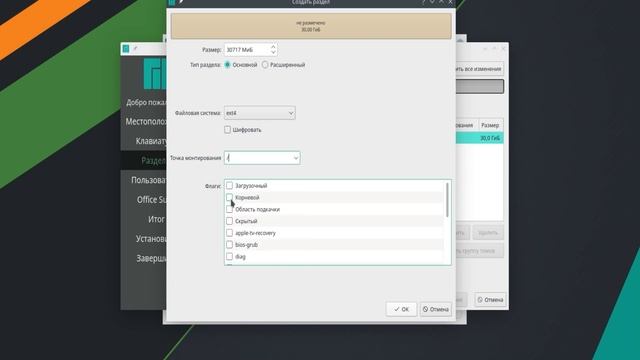The image size is (640, 360).
Task: Click into the mount point text field
Action: coord(258,158)
